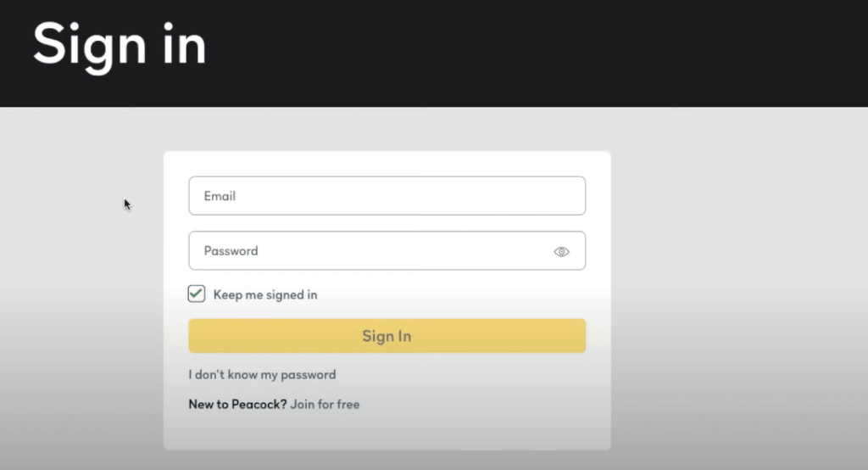The width and height of the screenshot is (868, 470).
Task: Click the Keep me signed in label text
Action: tap(265, 295)
